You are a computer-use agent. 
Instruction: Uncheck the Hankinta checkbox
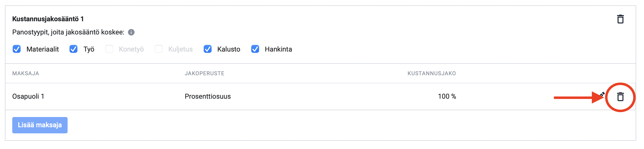click(x=255, y=49)
